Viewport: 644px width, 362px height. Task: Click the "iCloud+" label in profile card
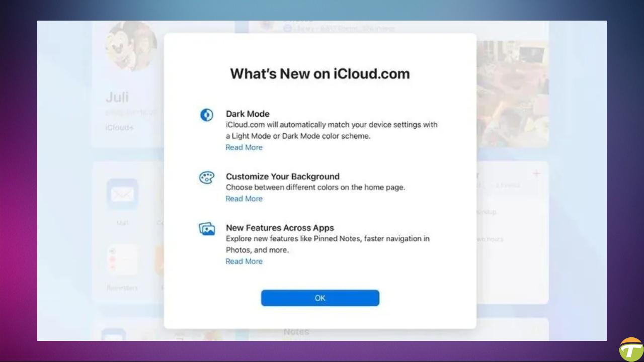pyautogui.click(x=120, y=128)
